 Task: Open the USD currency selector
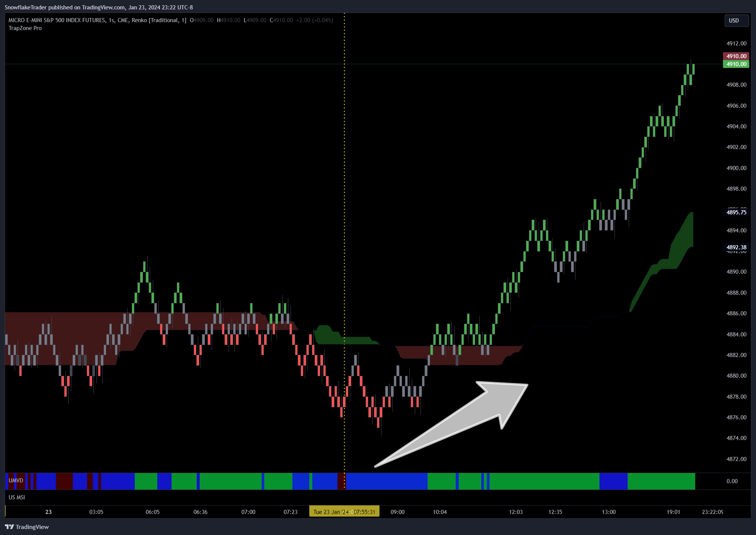[x=736, y=21]
